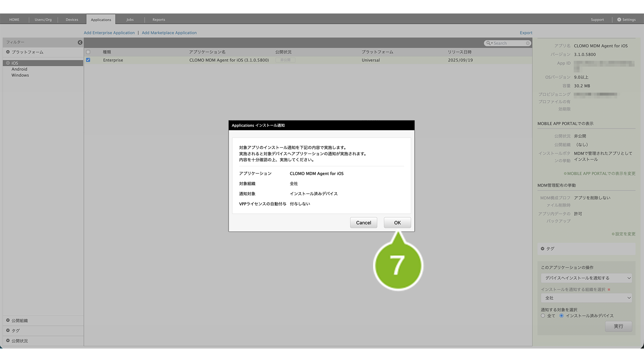
Task: Open the 全社 organization dropdown
Action: tap(586, 298)
